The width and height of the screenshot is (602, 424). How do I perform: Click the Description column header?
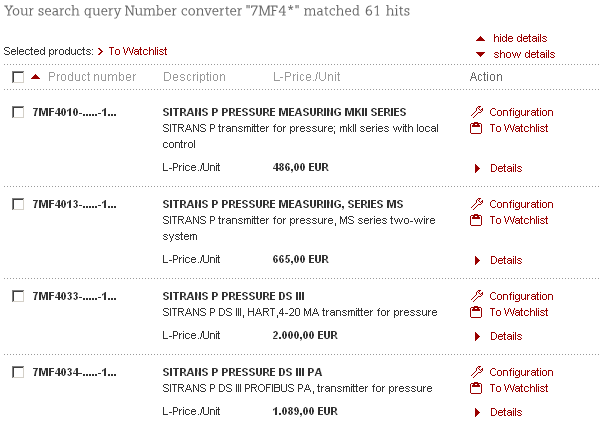coord(194,77)
